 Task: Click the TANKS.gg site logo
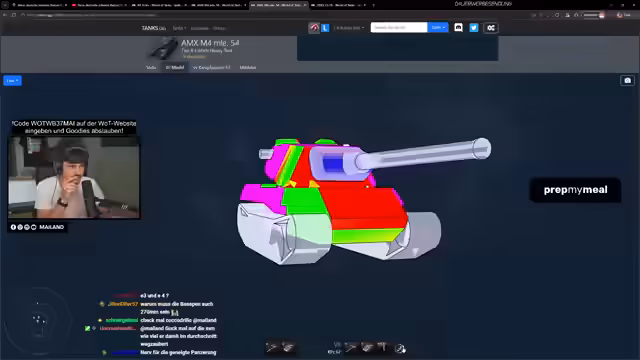[153, 28]
